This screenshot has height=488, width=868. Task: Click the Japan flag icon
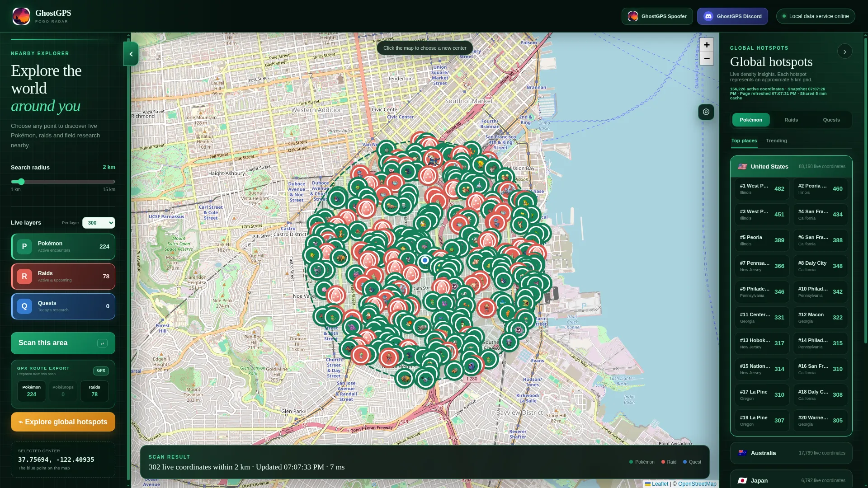coord(742,481)
